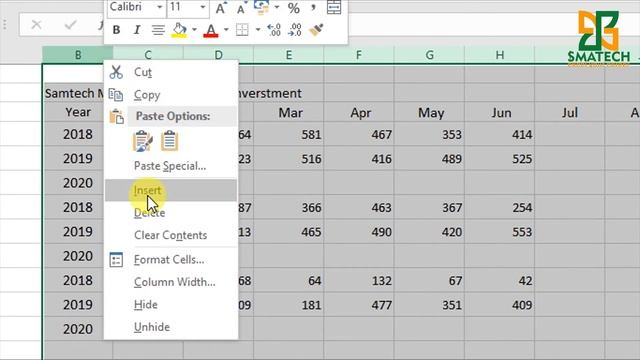
Task: Select column H header
Action: pos(500,55)
